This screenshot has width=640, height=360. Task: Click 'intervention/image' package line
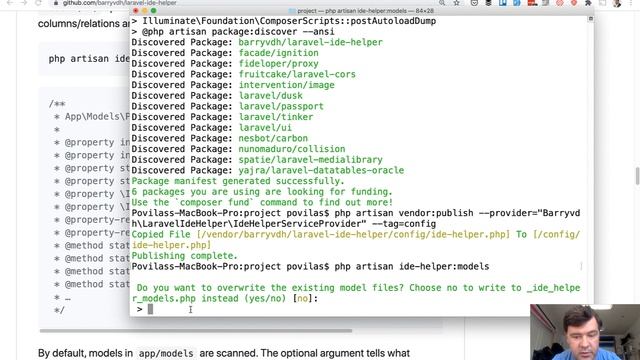coord(287,85)
